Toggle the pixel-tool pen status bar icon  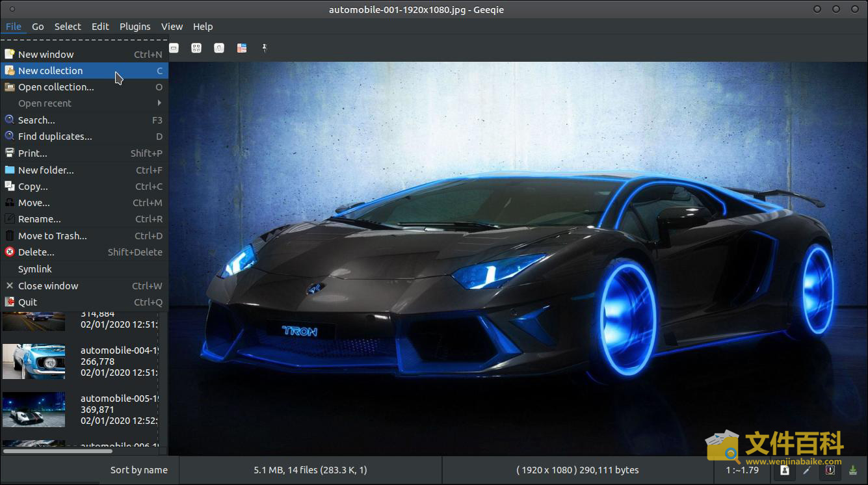tap(807, 470)
